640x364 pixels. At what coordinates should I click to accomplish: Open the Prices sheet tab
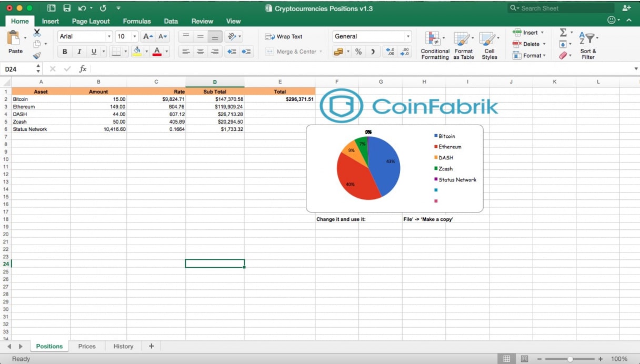[87, 346]
